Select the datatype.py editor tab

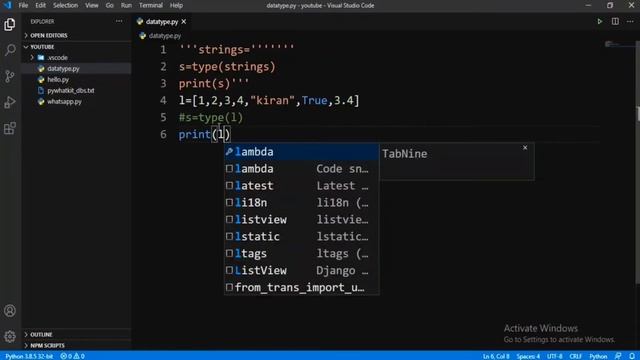[162, 22]
